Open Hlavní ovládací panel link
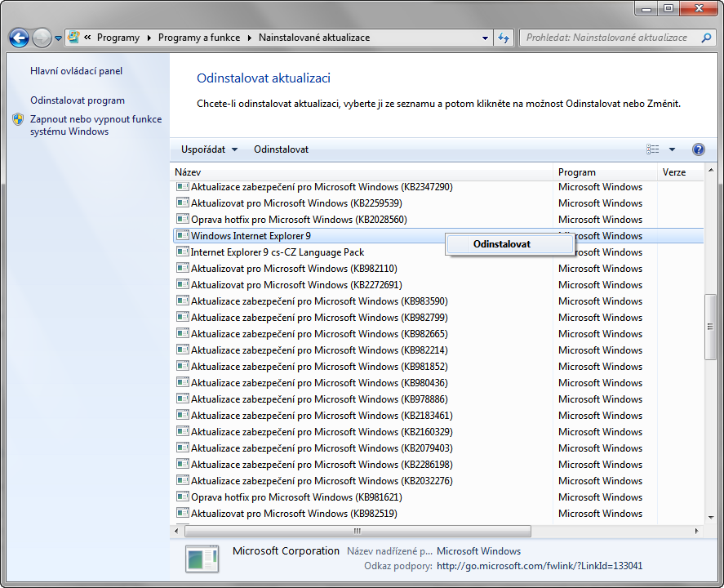Viewport: 724px width, 588px height. pyautogui.click(x=76, y=71)
